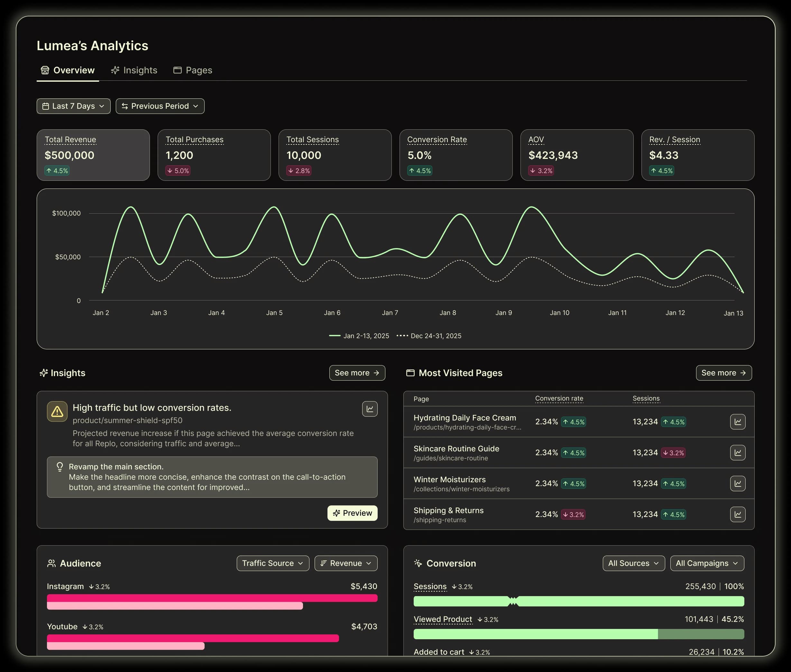Click the lightbulb icon beside Revamp the main section
This screenshot has width=791, height=672.
pos(60,467)
